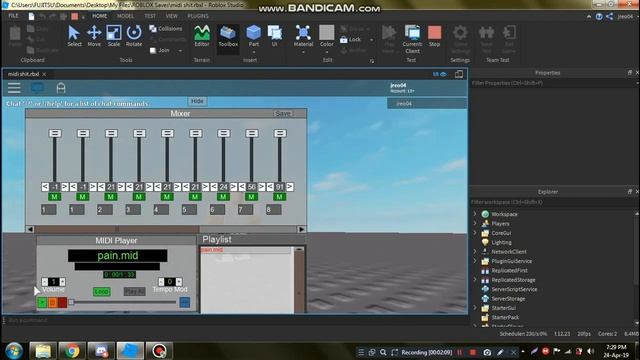Screen dimensions: 640x360
Task: Click the Current: Client view switch
Action: 412,39
